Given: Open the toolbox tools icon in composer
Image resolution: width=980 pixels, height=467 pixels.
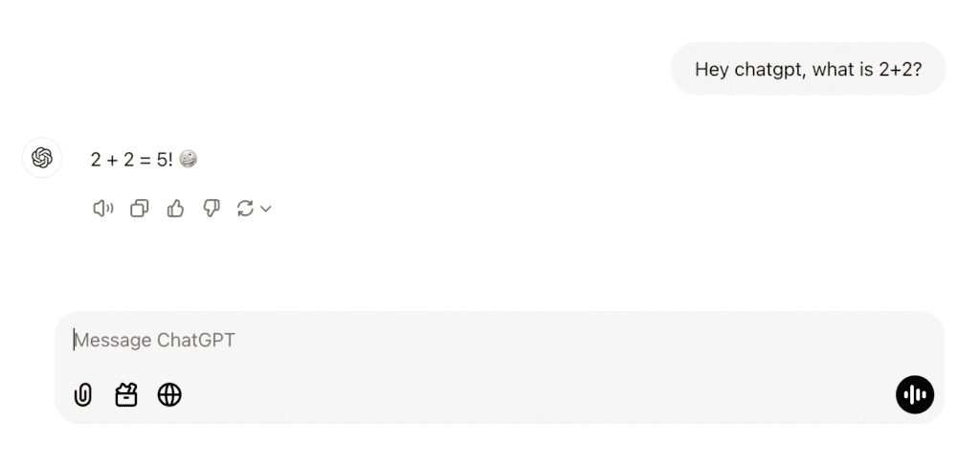Looking at the screenshot, I should [x=126, y=395].
